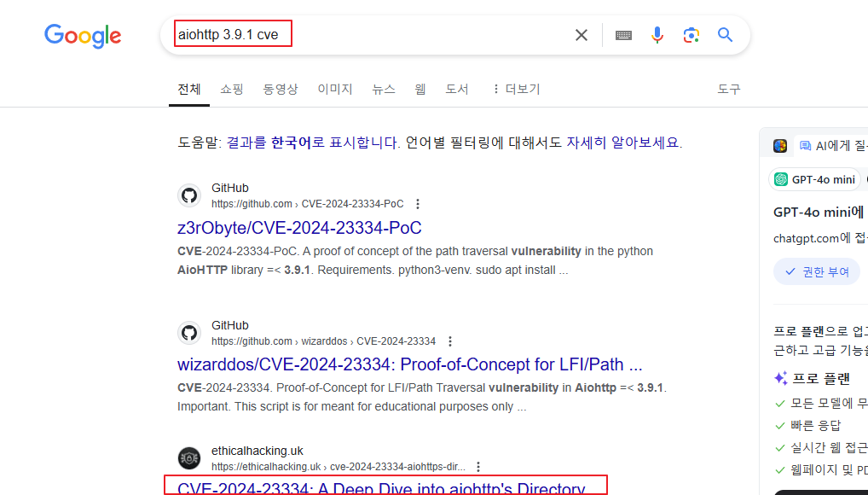Viewport: 868px width, 495px height.
Task: Click the https://github.com › wizarddos URL text
Action: (323, 341)
